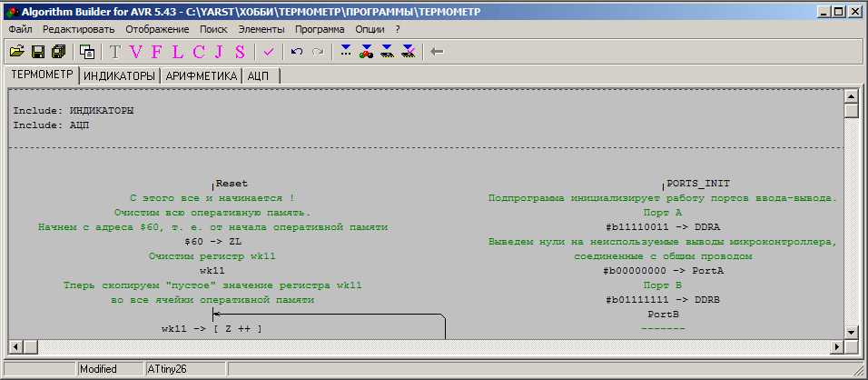Click comment 'Очистим регистр wk11'
Viewport: 868px width, 380px height.
[212, 256]
